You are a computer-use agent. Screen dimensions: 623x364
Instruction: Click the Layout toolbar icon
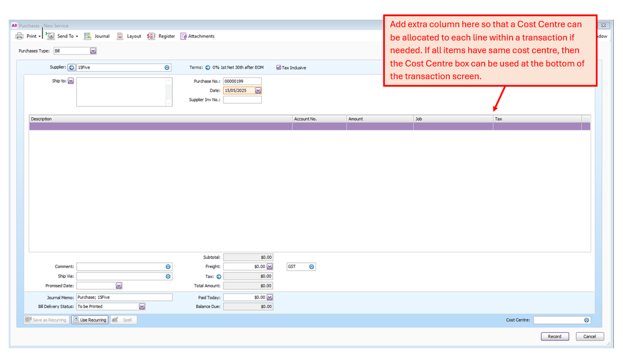pyautogui.click(x=120, y=36)
